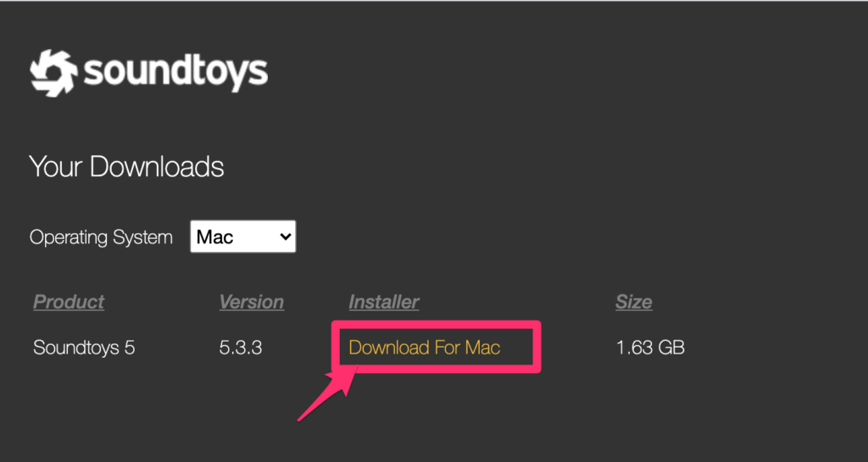This screenshot has height=462, width=868.
Task: Open the Operating System dropdown showing Mac
Action: tap(242, 237)
